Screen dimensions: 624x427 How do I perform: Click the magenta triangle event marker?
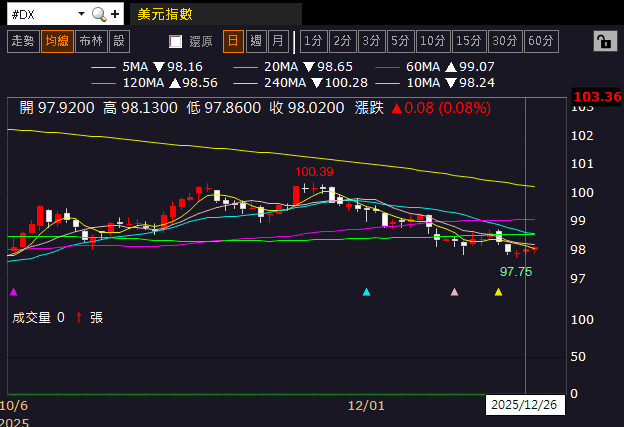[x=13, y=292]
